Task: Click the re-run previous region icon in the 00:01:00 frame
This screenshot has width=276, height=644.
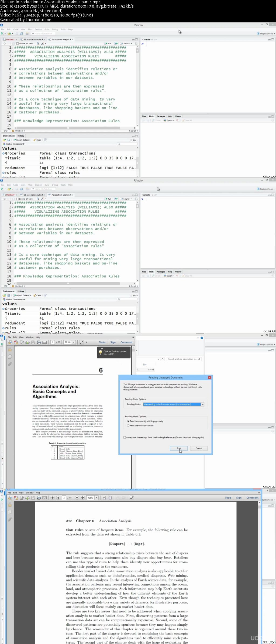Action: 116,43
